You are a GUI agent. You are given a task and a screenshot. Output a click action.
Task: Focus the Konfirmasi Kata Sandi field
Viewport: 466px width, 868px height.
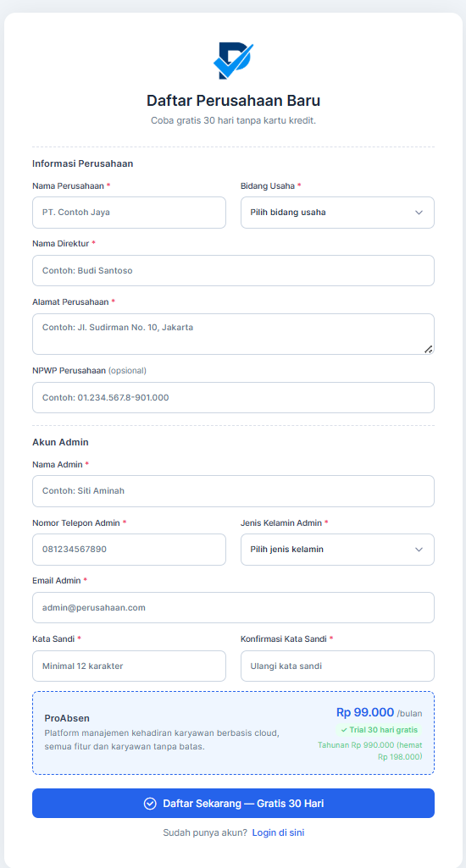pyautogui.click(x=337, y=666)
